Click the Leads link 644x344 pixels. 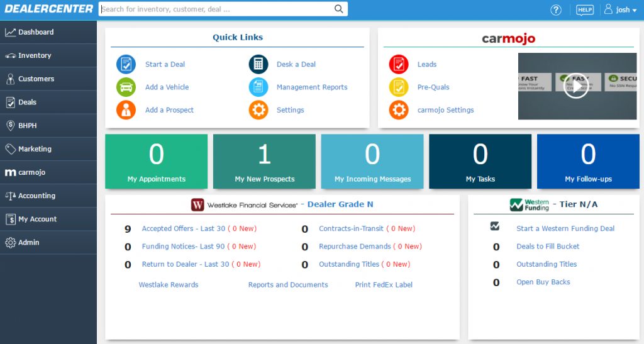pos(427,64)
